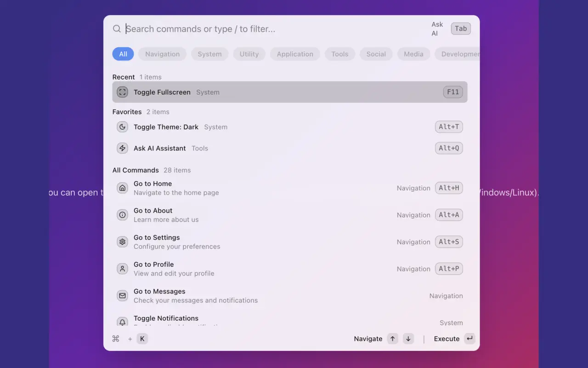
Task: Choose the Development filter tab
Action: pyautogui.click(x=458, y=54)
